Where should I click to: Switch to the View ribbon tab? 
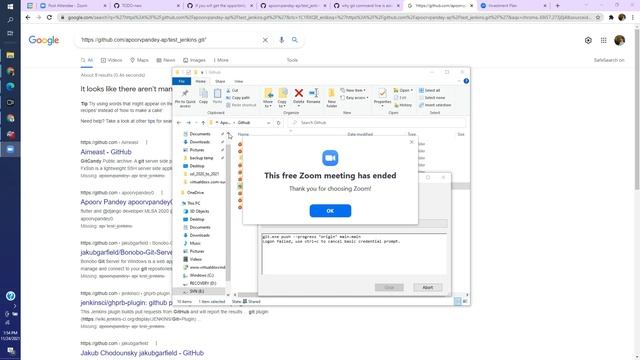(x=238, y=81)
